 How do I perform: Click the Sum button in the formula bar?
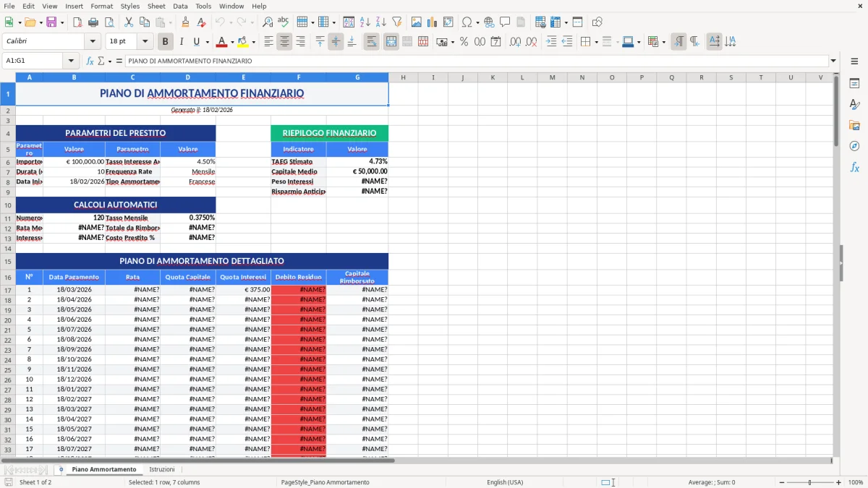(x=101, y=61)
